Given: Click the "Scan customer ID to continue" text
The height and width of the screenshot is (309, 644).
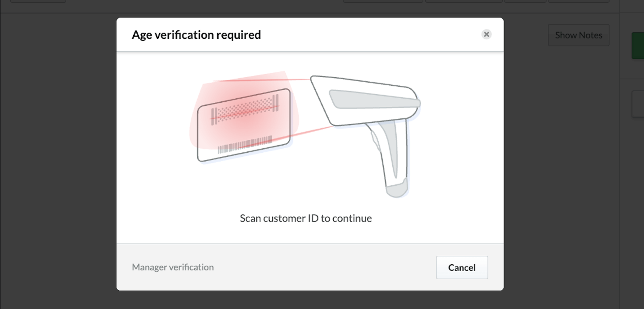Looking at the screenshot, I should point(306,218).
